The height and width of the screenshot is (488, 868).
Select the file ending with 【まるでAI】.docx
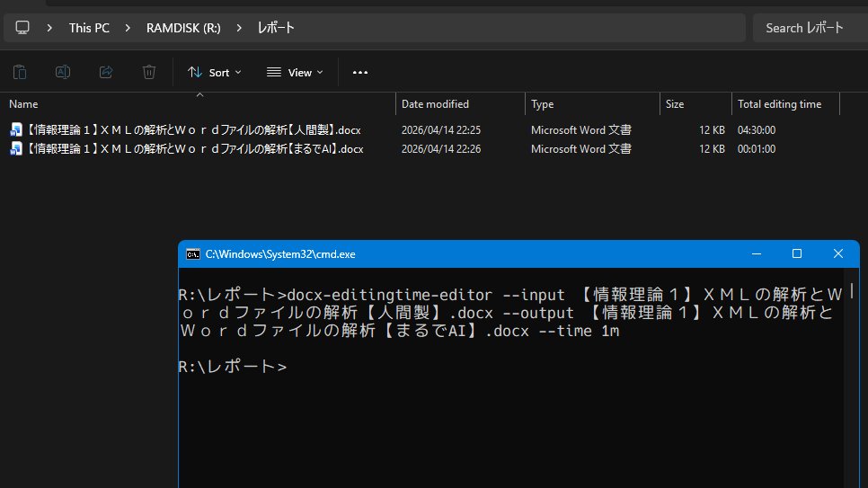pos(195,148)
